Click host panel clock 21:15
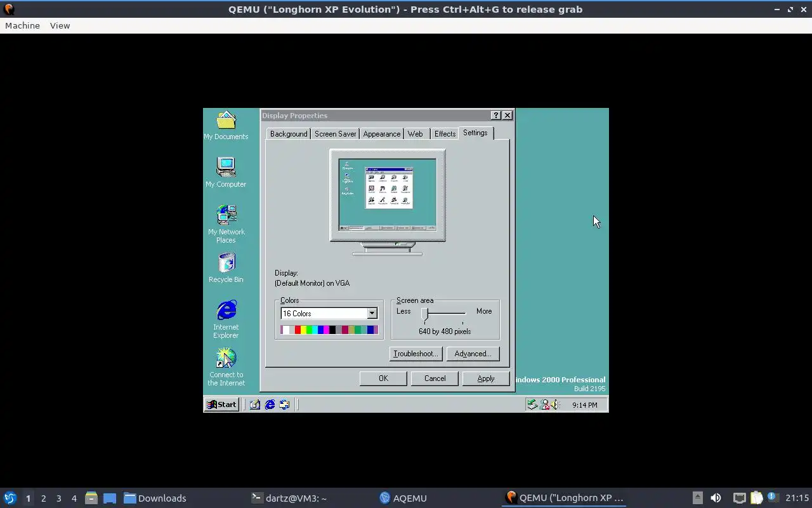Screen dimensions: 812x508 pos(797,498)
